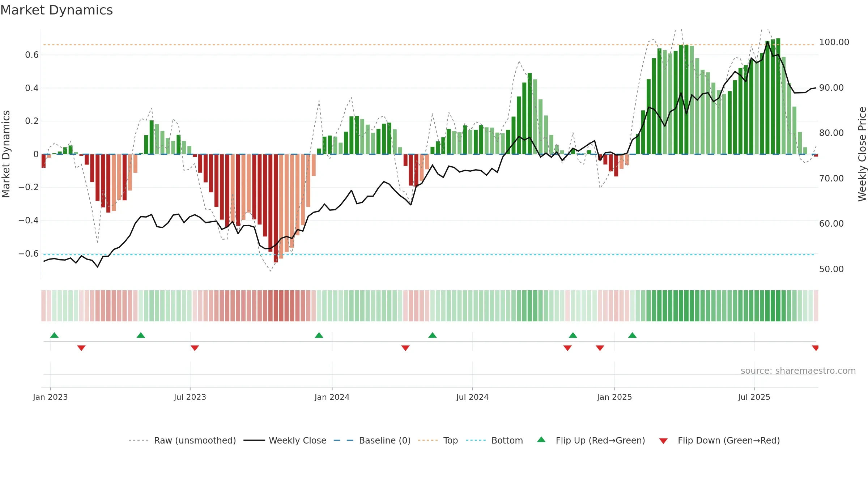Click the 0.4 left axis label
This screenshot has width=868, height=488.
point(32,88)
